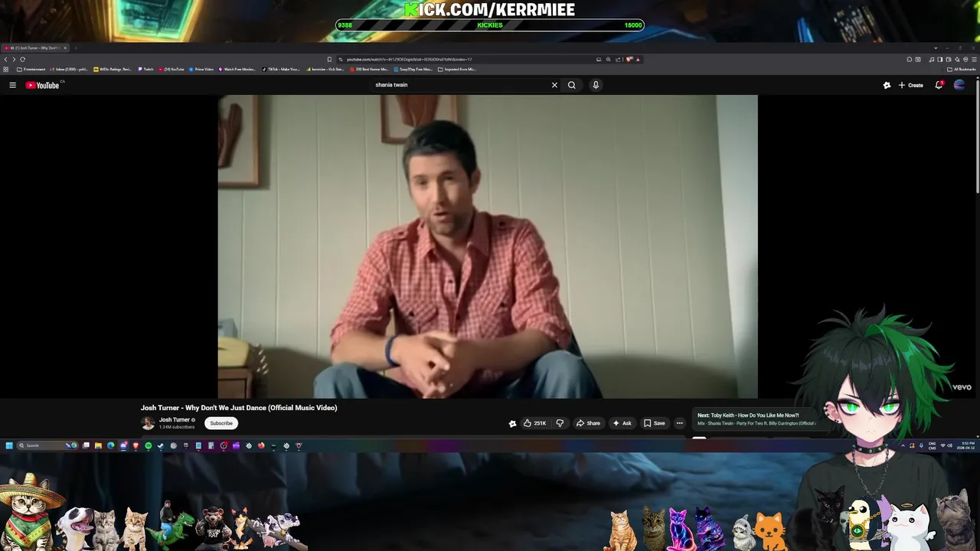The image size is (980, 551).
Task: Click the browser address bar URL
Action: click(x=409, y=59)
